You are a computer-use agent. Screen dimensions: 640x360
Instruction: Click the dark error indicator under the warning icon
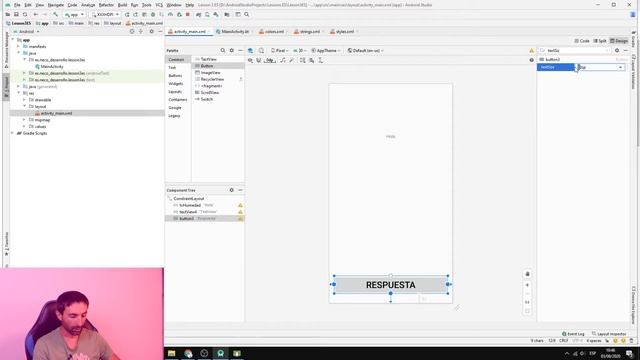[531, 60]
